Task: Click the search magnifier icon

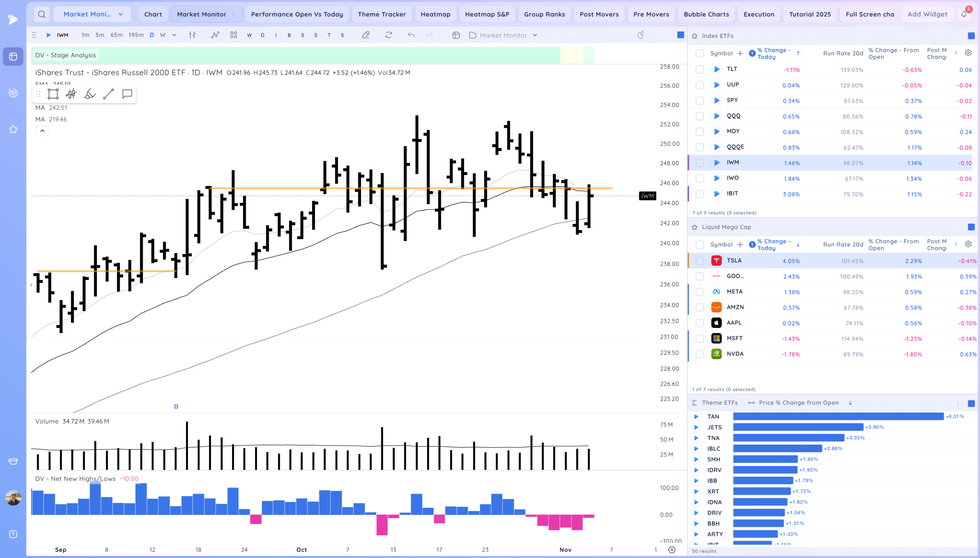Action: coord(42,14)
